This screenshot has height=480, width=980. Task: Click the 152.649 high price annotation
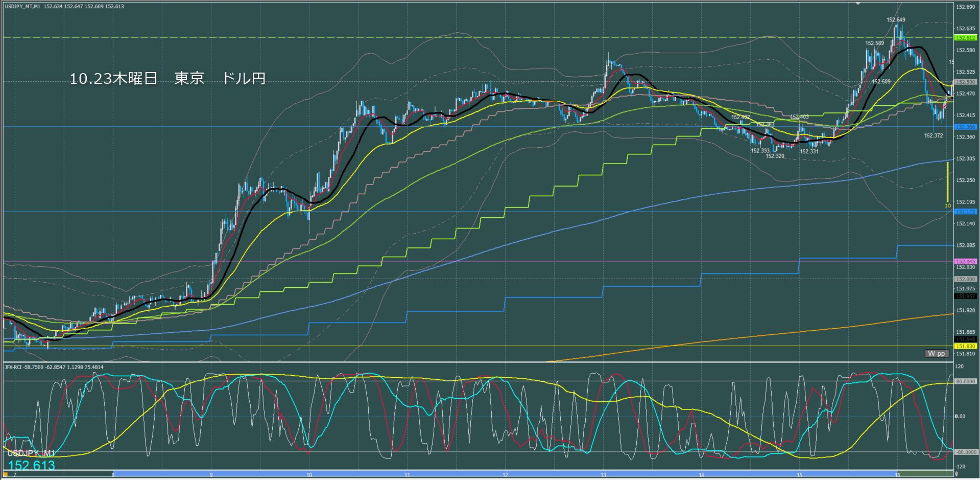(x=896, y=20)
